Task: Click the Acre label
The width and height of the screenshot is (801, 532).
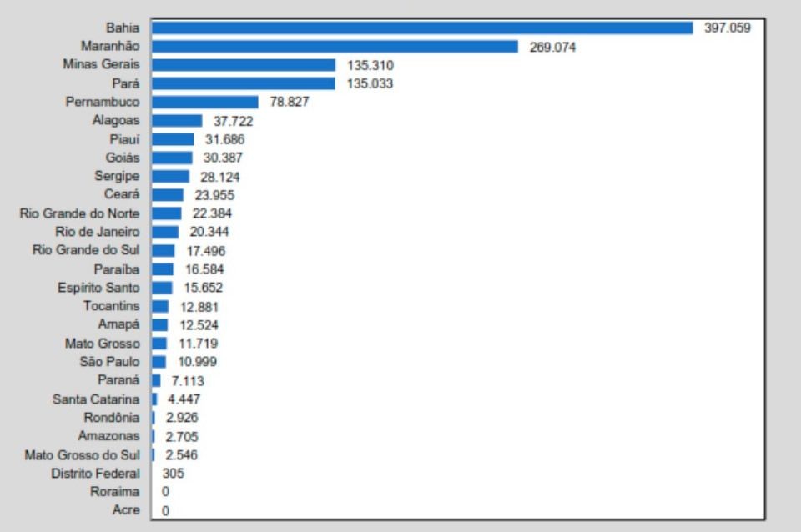Action: [x=126, y=509]
